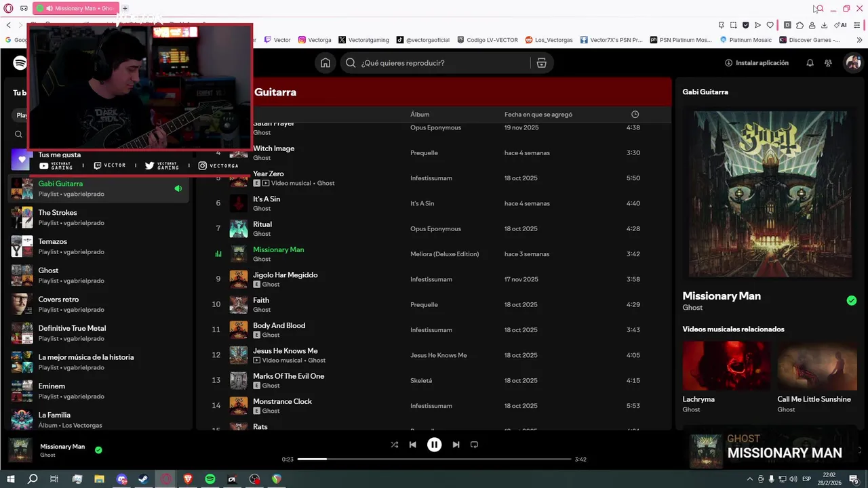Open Lachryma related music video thumbnail

(726, 365)
